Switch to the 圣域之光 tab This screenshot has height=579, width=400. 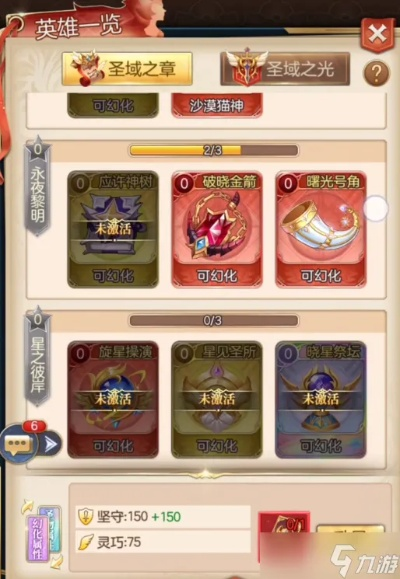(x=285, y=69)
